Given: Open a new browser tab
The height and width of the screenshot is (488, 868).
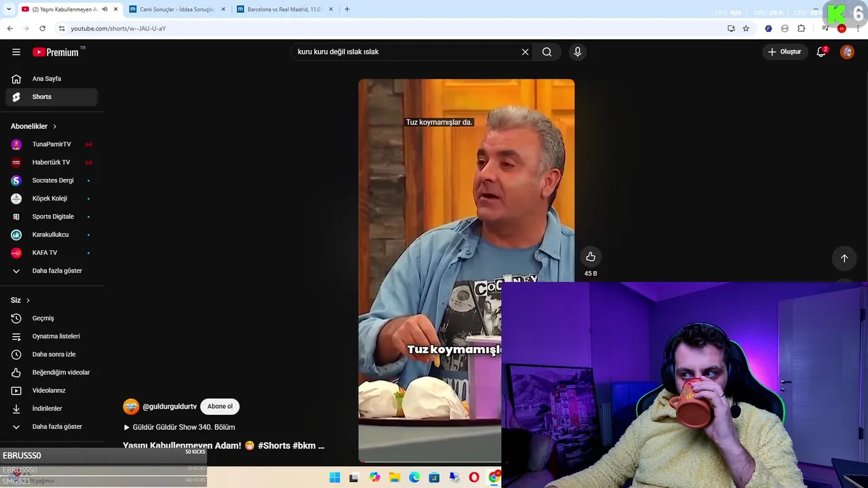Looking at the screenshot, I should pyautogui.click(x=347, y=9).
